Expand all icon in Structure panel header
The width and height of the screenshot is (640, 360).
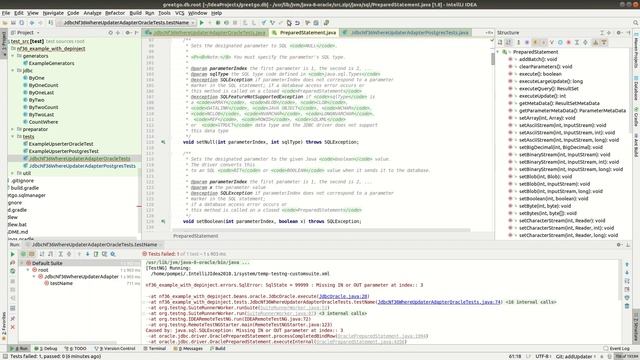pyautogui.click(x=602, y=33)
